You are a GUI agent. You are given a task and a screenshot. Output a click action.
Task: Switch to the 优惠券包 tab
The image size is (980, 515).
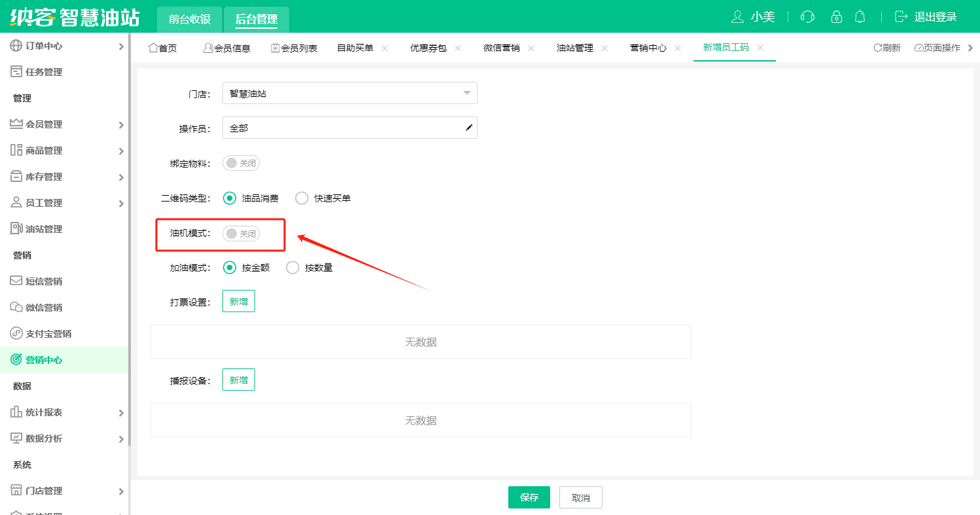point(428,48)
